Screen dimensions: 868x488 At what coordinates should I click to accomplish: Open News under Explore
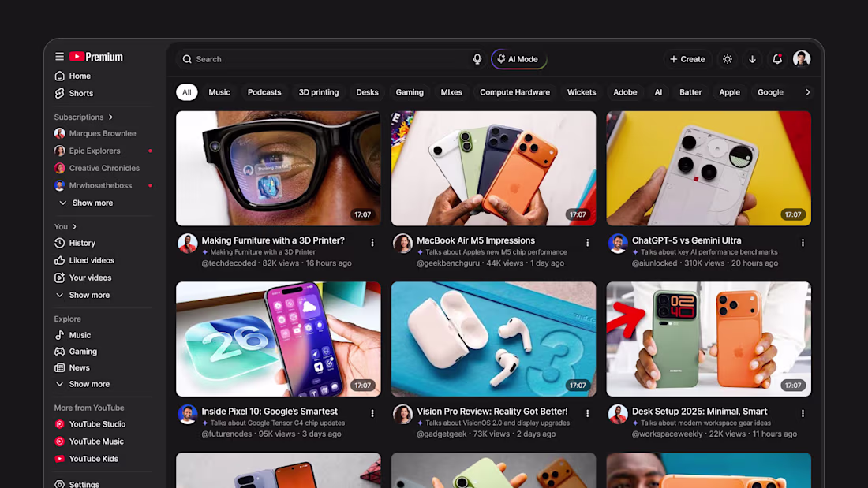pyautogui.click(x=72, y=367)
